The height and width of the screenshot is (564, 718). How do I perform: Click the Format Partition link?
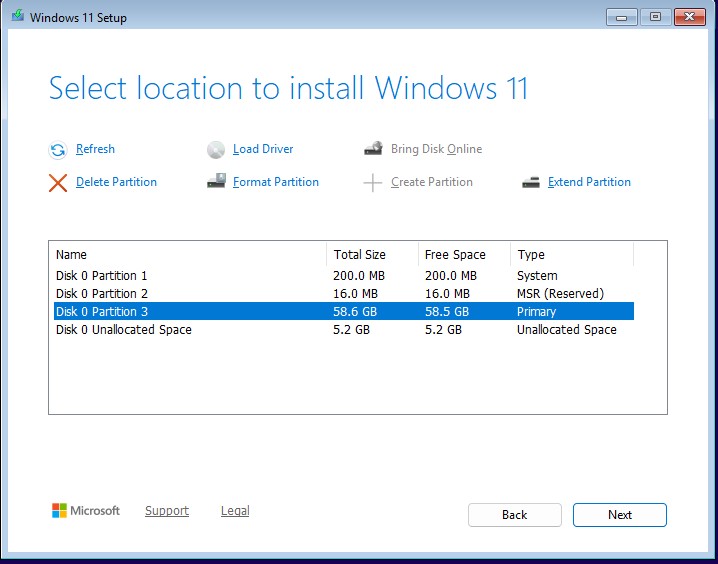pyautogui.click(x=276, y=182)
